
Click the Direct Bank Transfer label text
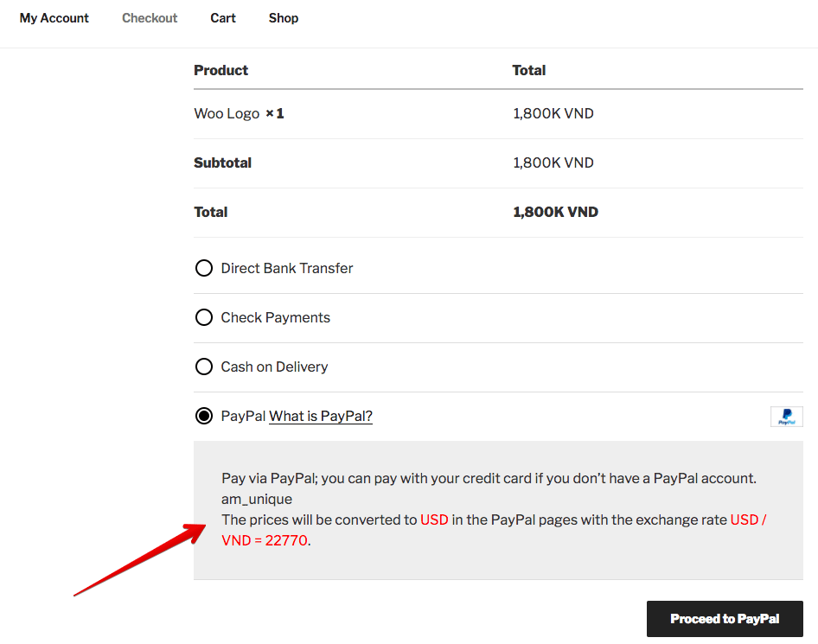pos(287,268)
